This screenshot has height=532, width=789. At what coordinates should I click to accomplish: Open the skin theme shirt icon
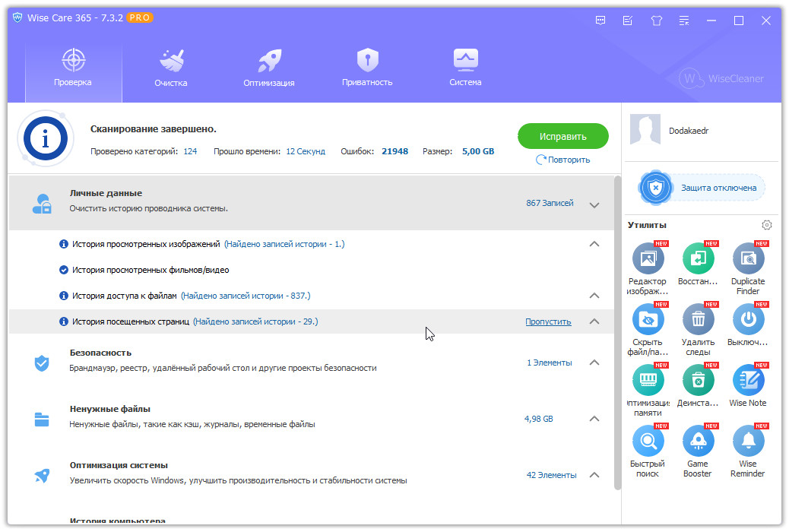coord(657,21)
